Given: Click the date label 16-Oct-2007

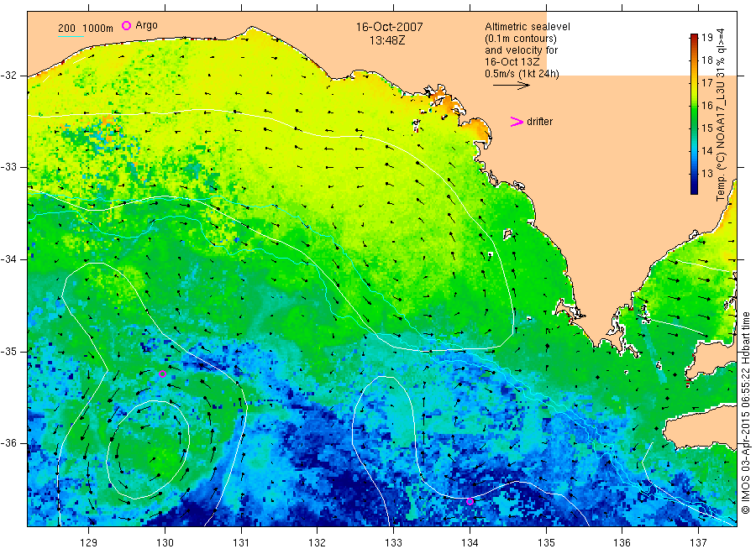Looking at the screenshot, I should 389,28.
